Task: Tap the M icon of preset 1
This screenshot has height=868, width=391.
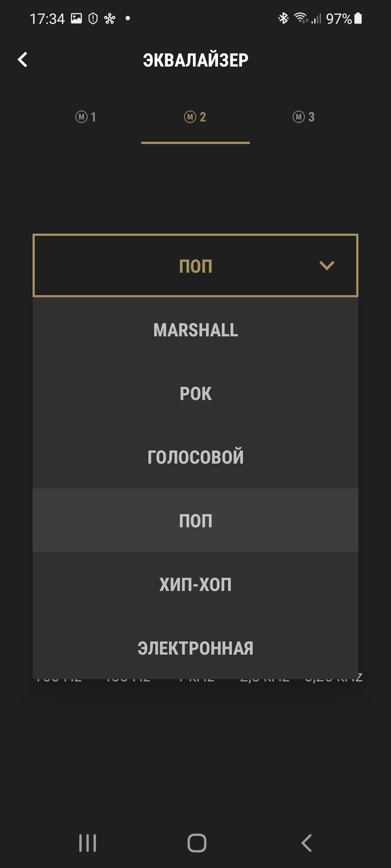Action: click(x=81, y=117)
